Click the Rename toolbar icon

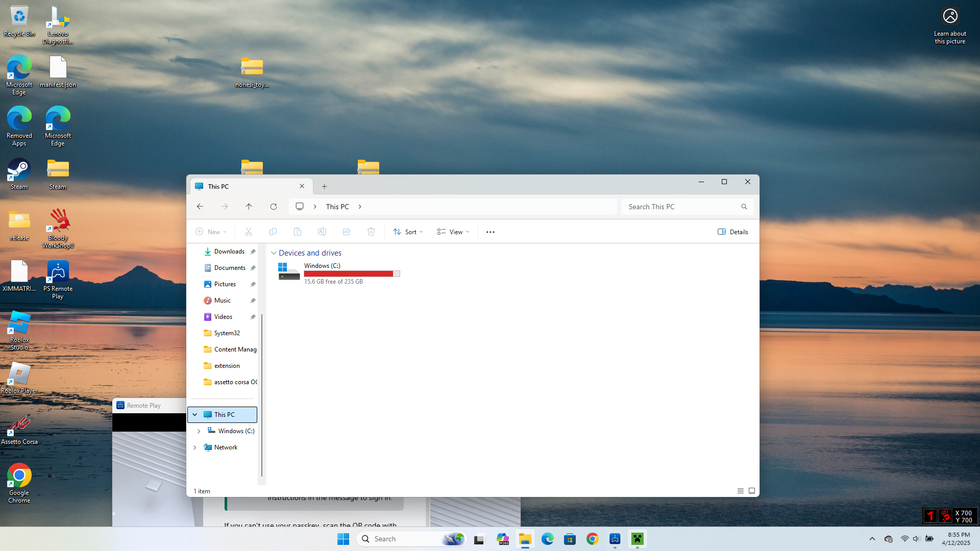(322, 232)
